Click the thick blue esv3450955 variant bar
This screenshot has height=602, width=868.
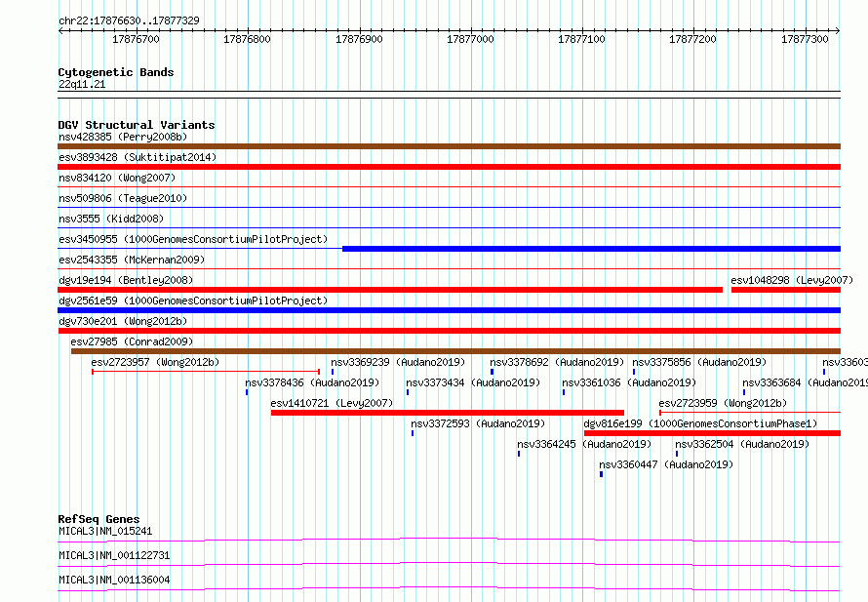coord(591,249)
